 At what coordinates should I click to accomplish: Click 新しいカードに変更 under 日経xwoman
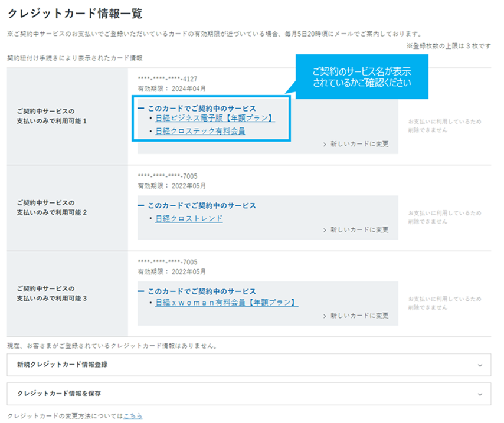356,316
